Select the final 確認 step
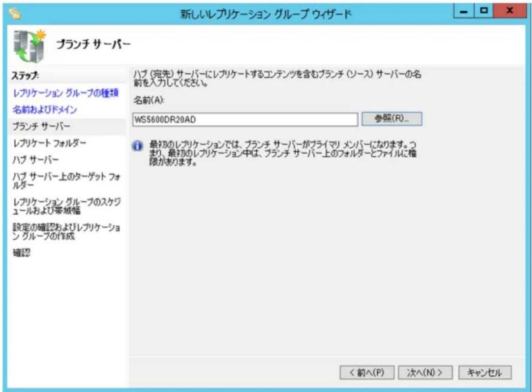This screenshot has width=532, height=392. click(x=22, y=252)
